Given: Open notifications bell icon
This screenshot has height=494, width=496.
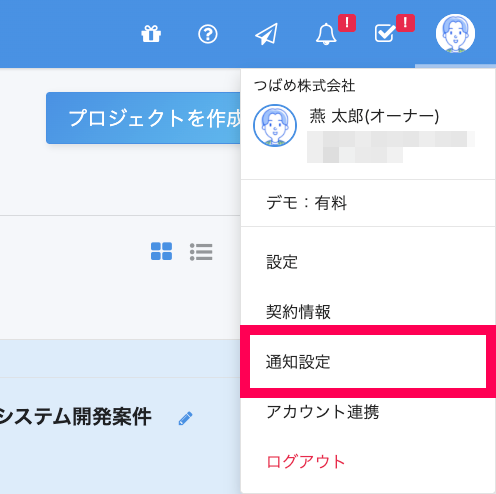Looking at the screenshot, I should pos(326,34).
